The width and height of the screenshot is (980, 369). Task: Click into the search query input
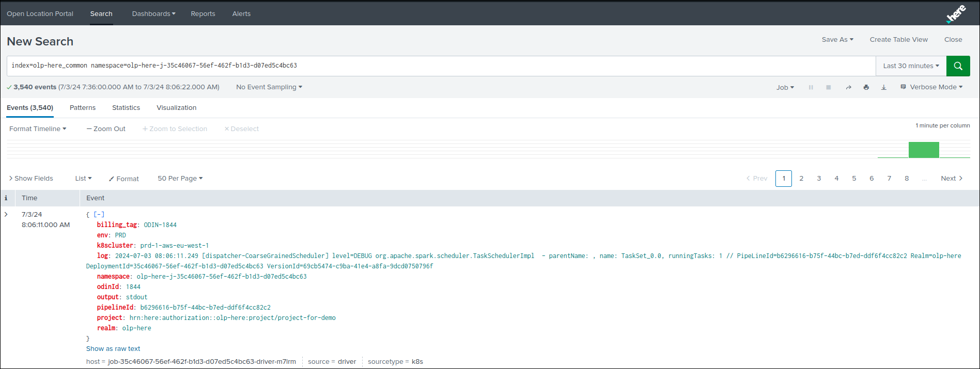[x=441, y=66]
